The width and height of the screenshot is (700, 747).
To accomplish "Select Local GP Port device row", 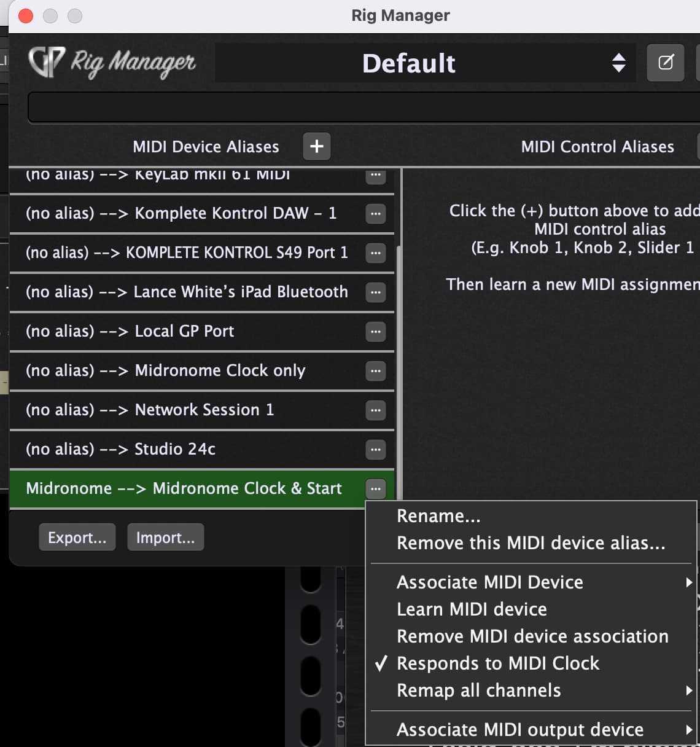I will (202, 332).
